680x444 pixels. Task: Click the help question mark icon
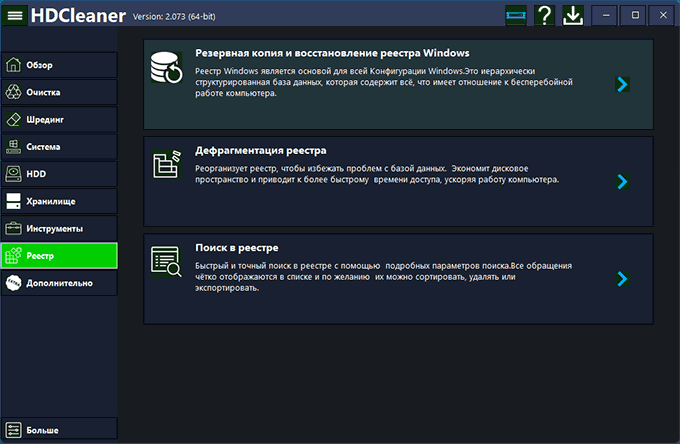click(x=544, y=16)
